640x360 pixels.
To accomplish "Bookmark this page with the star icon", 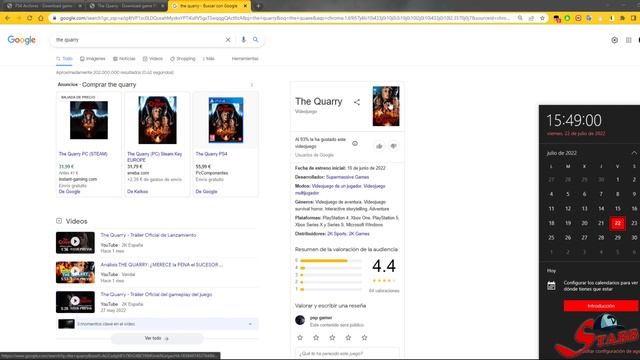I will pos(542,18).
